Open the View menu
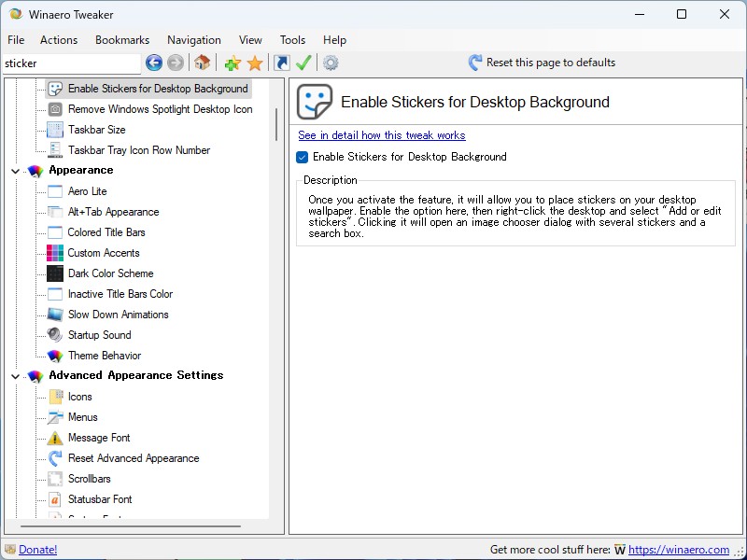 (x=250, y=40)
